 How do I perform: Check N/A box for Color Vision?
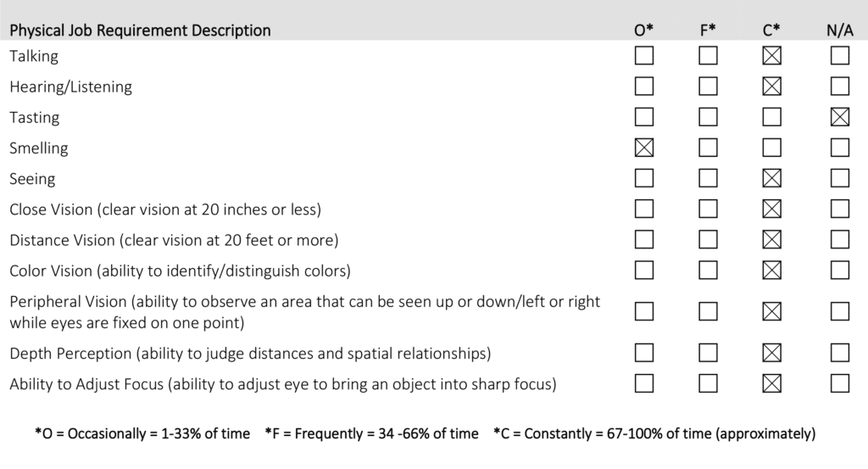click(x=840, y=270)
